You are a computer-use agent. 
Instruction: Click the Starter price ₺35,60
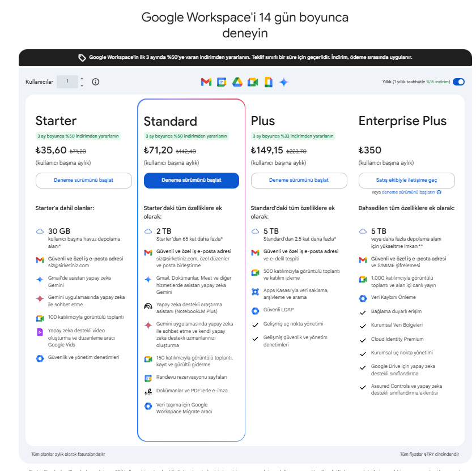point(51,150)
